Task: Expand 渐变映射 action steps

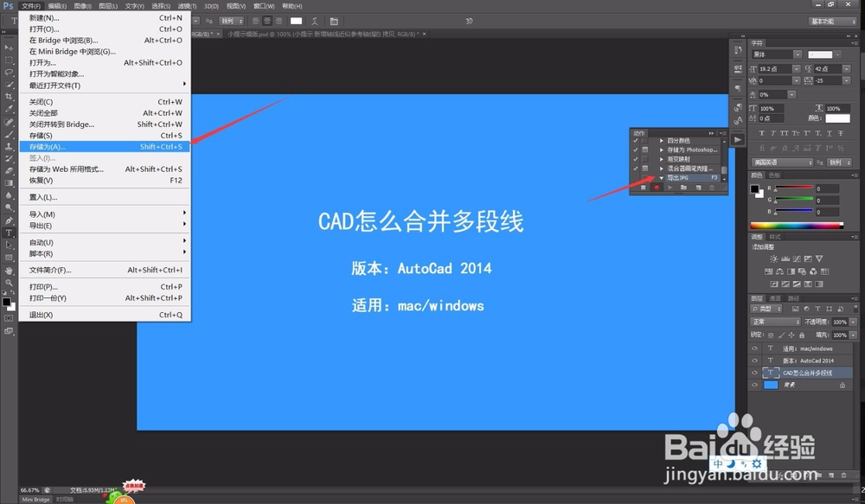Action: [x=662, y=159]
